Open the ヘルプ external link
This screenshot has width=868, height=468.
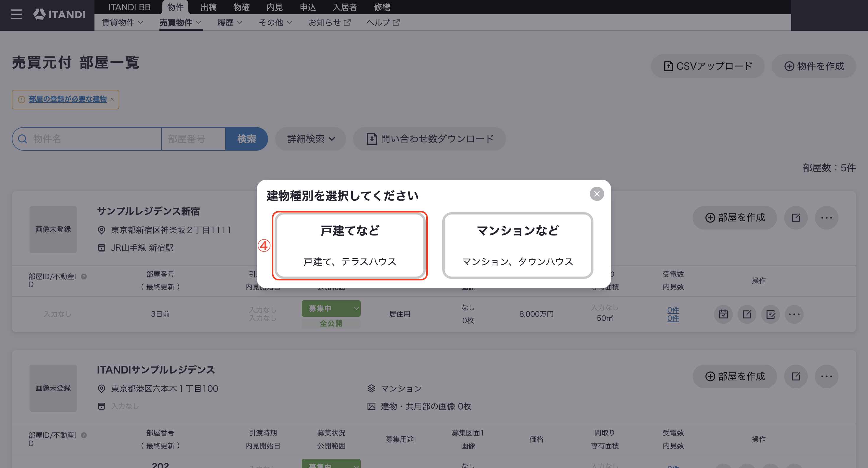point(383,22)
